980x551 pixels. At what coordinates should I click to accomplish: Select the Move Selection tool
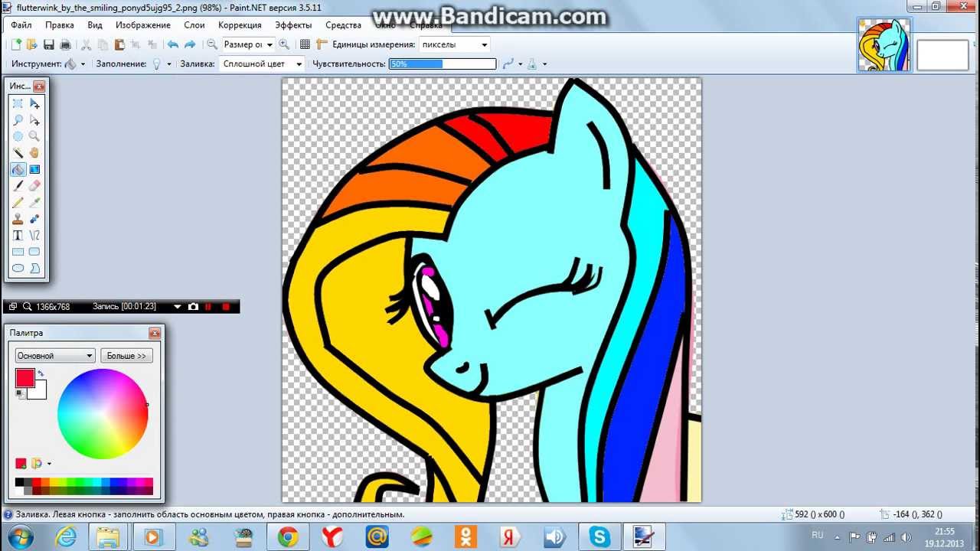pos(34,120)
